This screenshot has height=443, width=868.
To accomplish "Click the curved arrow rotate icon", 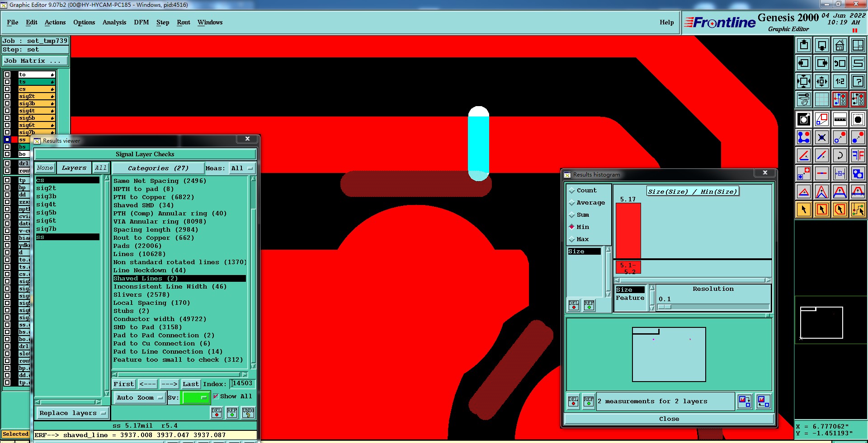I will pos(840,155).
